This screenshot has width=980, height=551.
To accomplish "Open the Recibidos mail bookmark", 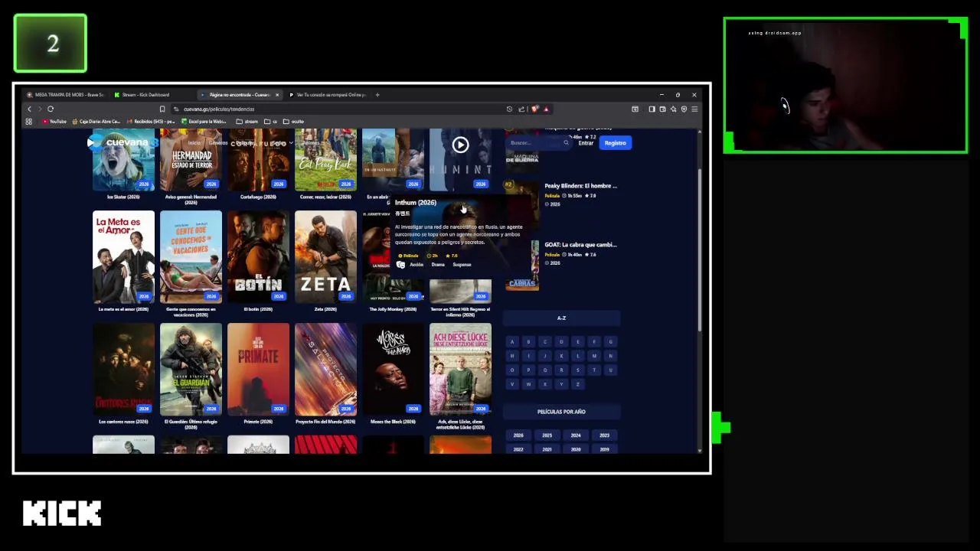I will (x=152, y=122).
